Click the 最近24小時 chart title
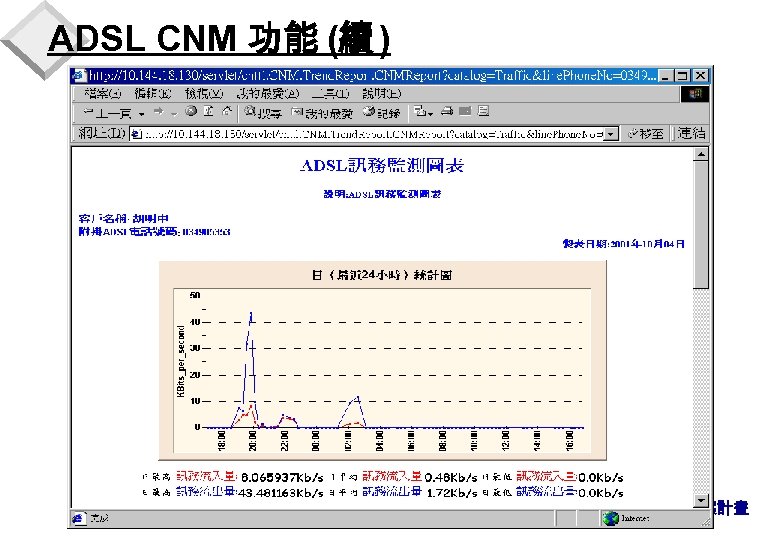 click(382, 275)
